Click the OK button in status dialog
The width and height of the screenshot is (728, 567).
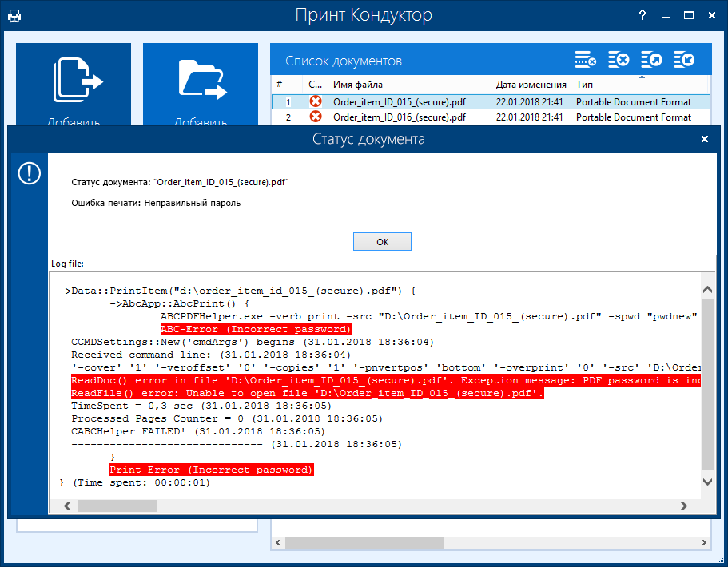[382, 242]
